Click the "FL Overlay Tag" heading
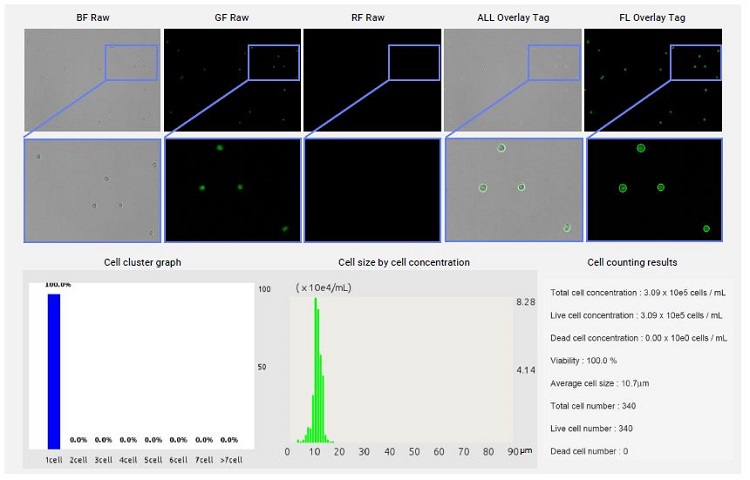This screenshot has height=480, width=750. [x=652, y=18]
